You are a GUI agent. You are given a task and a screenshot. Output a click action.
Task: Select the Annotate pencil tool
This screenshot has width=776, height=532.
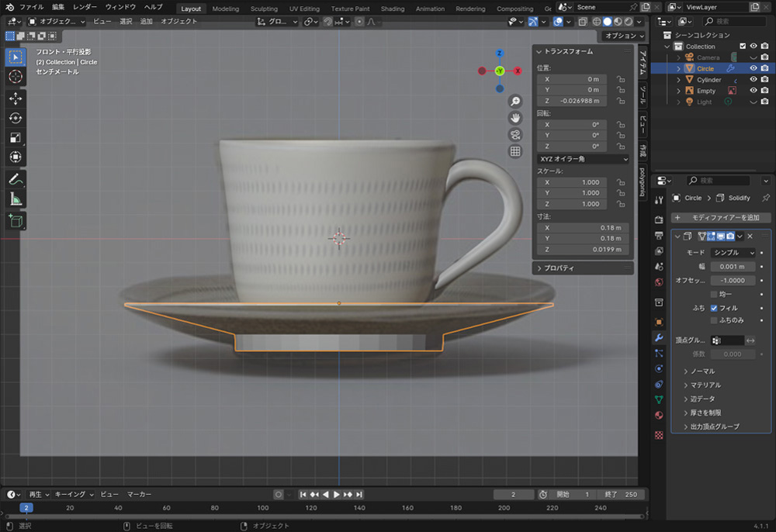(16, 179)
